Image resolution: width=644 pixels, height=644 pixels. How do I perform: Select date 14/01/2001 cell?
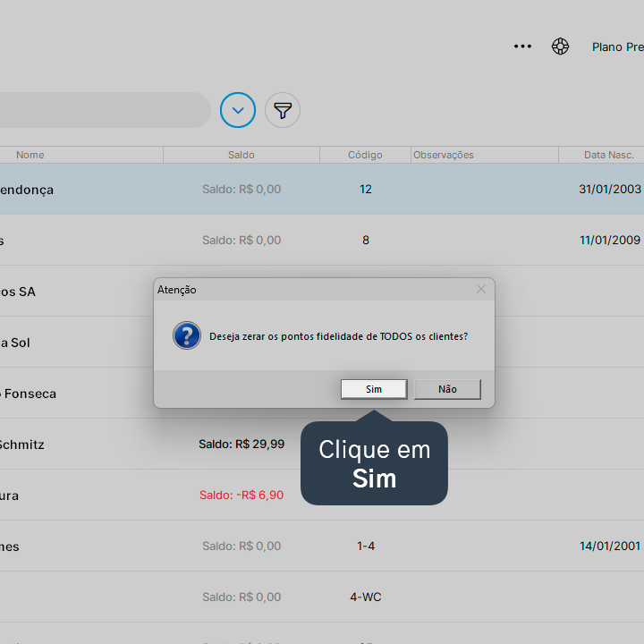point(610,546)
